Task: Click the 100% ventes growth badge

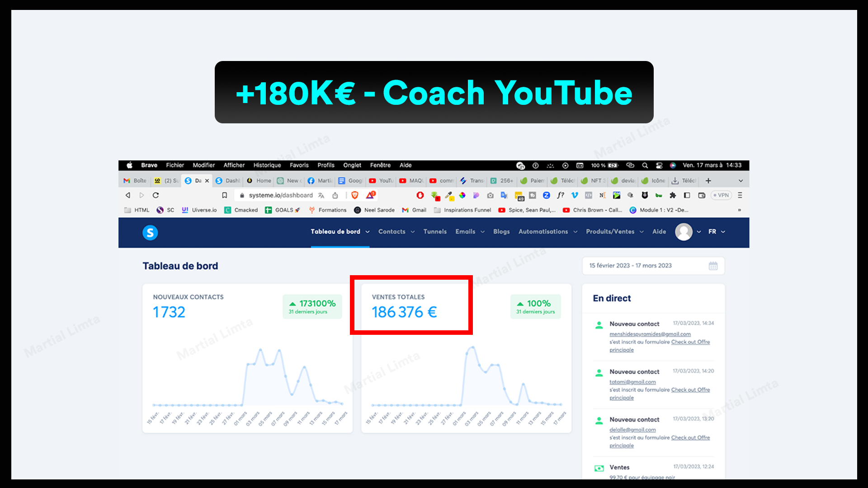Action: tap(536, 307)
